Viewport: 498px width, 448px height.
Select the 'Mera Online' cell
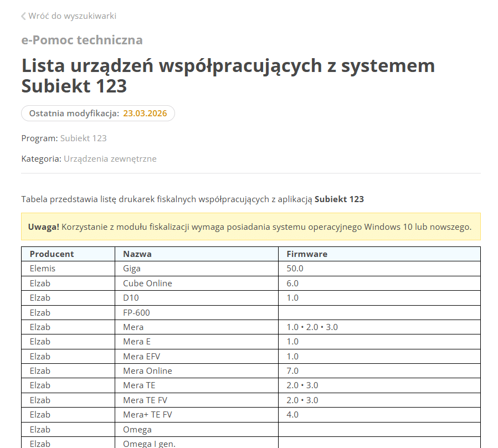(197, 371)
